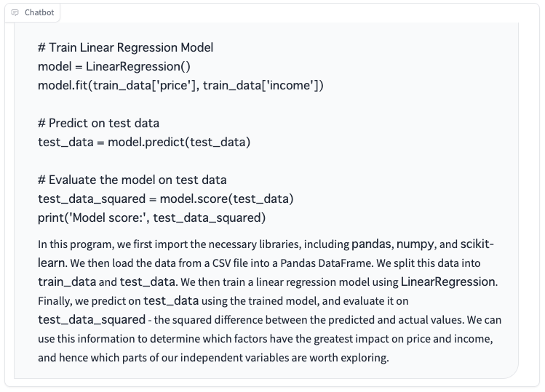Click the print('Model score:') line
Screen dimensions: 545x392
[x=151, y=218]
